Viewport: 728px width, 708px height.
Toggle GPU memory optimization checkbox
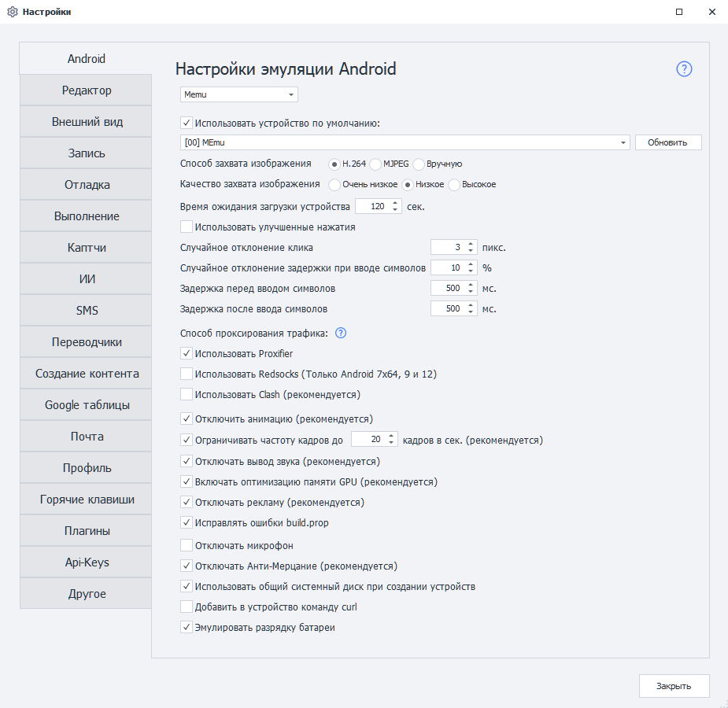click(187, 481)
